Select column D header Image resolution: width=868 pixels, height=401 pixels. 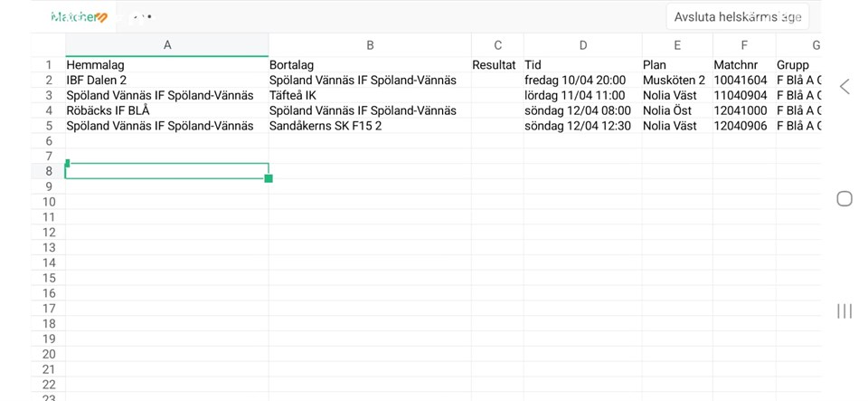[x=582, y=45]
